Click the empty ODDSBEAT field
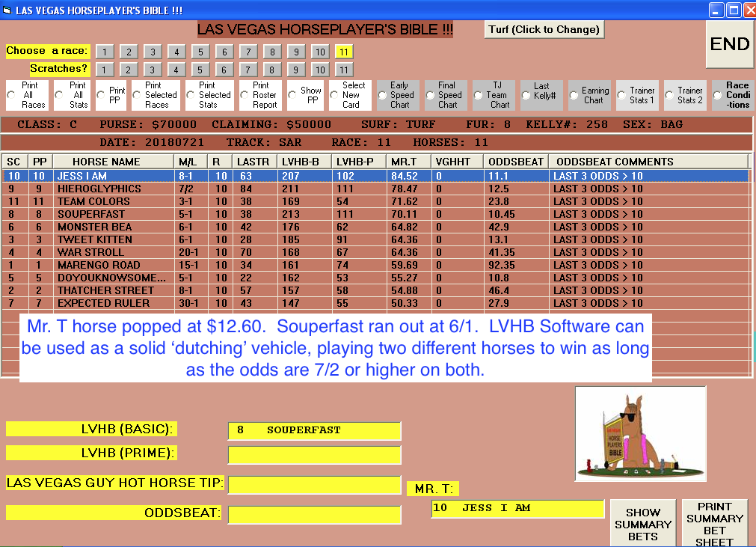Screen dimensions: 756x547 click(x=314, y=515)
